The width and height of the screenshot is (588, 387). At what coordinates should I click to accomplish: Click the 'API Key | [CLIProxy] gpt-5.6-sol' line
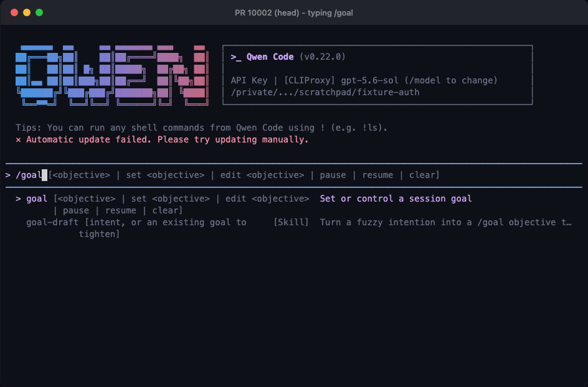pos(364,80)
